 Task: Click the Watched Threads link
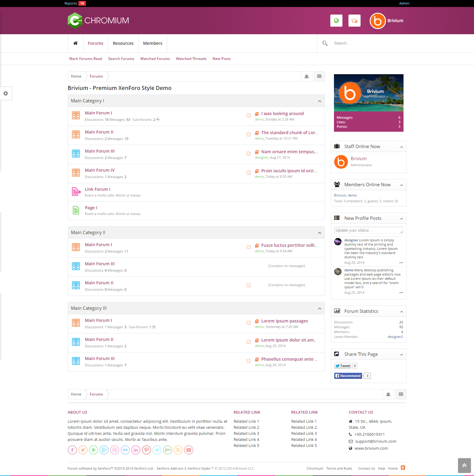pos(191,59)
